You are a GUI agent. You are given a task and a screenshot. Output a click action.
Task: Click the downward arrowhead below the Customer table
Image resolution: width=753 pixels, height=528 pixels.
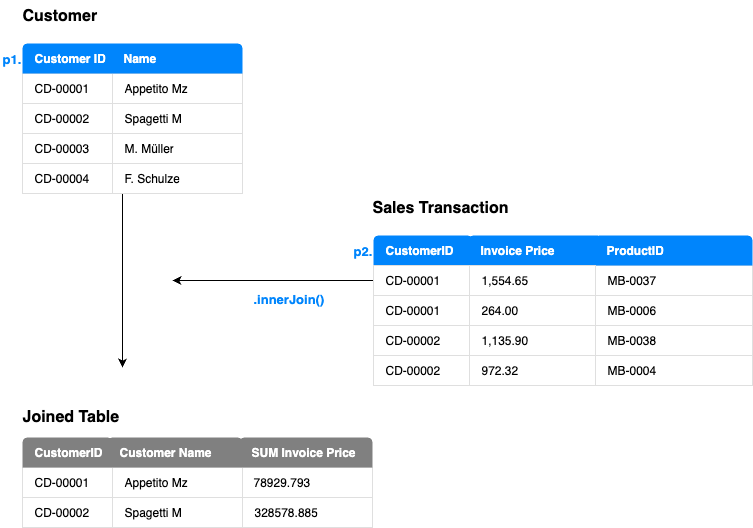click(x=122, y=362)
